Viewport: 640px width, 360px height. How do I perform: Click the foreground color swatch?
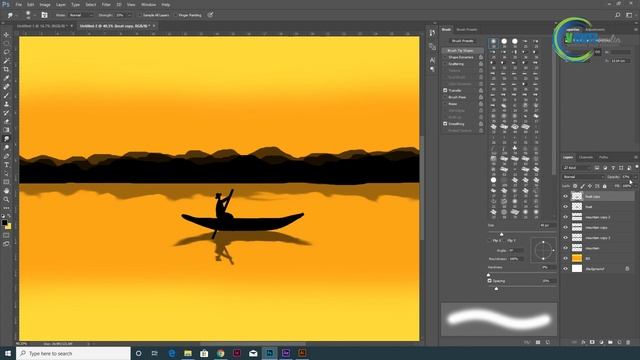coord(4,222)
